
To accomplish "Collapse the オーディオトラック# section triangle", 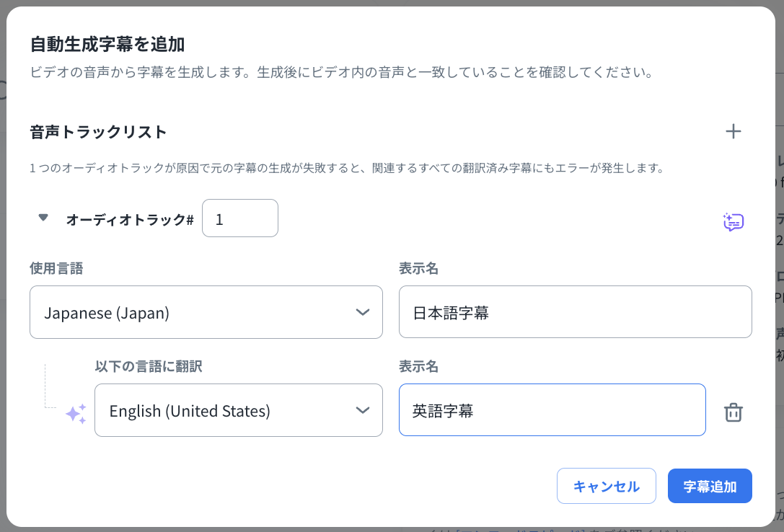I will click(43, 218).
